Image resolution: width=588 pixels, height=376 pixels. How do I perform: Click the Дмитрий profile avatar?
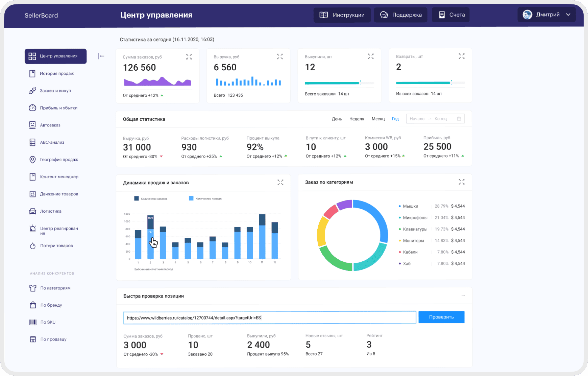pos(527,15)
